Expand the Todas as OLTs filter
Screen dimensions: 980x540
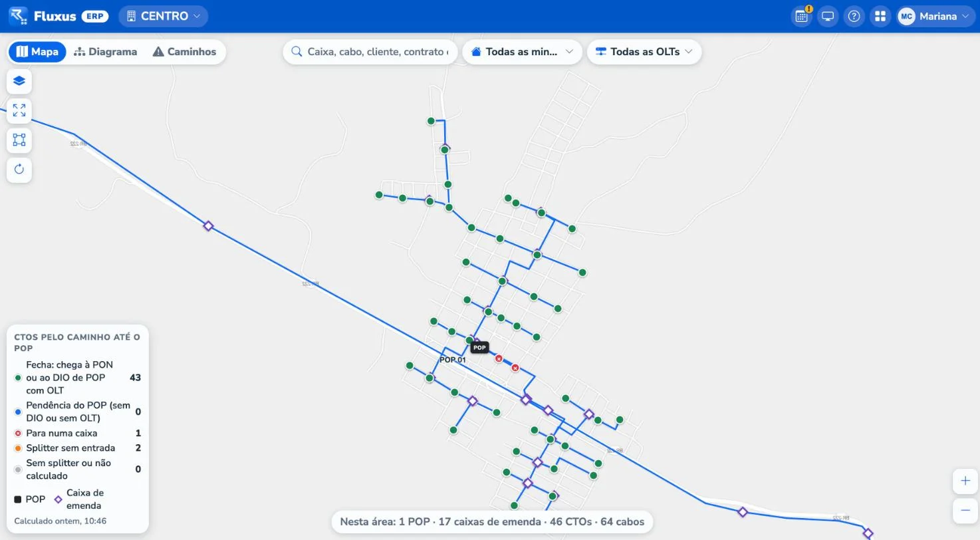coord(644,51)
